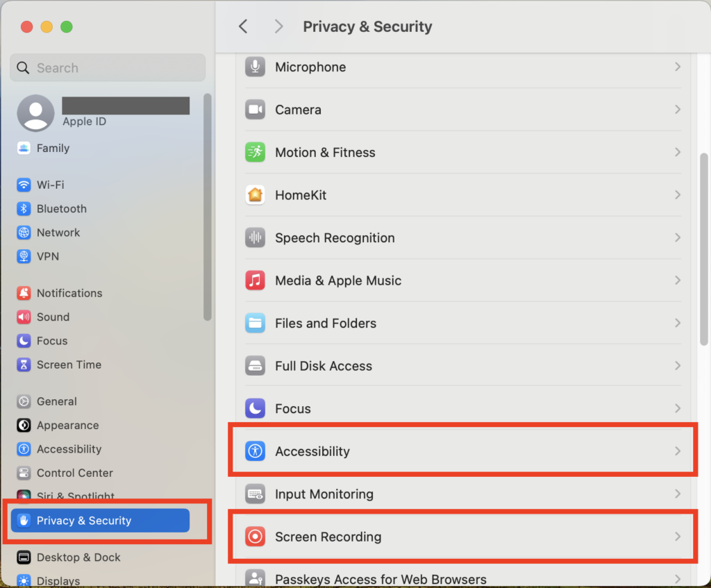Click the Full Disk Access drive icon
The height and width of the screenshot is (588, 711).
click(256, 366)
